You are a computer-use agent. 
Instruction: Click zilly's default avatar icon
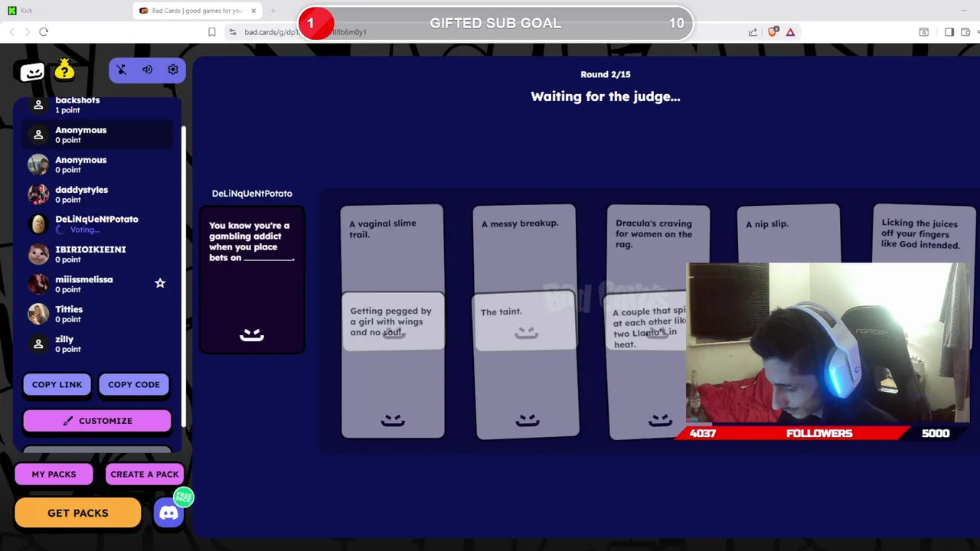tap(38, 344)
